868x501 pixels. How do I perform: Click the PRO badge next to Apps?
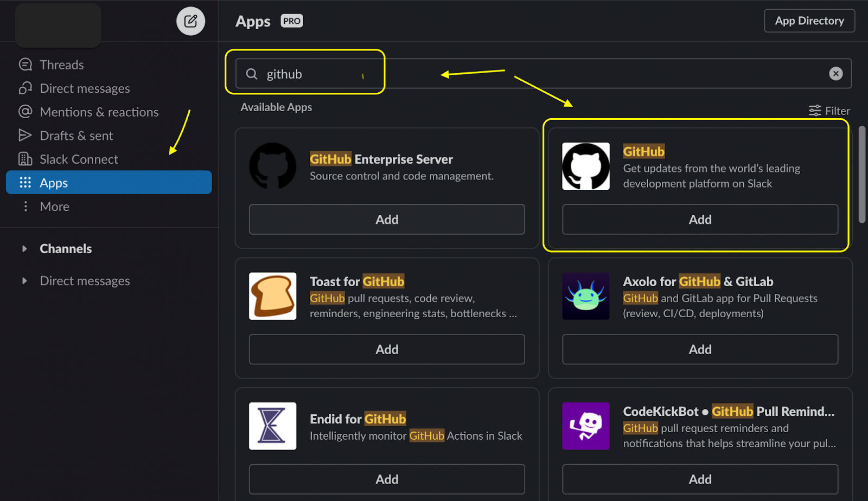click(x=292, y=21)
